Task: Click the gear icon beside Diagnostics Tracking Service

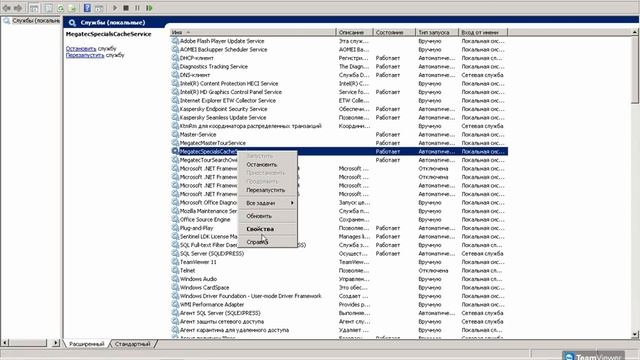Action: tap(175, 67)
